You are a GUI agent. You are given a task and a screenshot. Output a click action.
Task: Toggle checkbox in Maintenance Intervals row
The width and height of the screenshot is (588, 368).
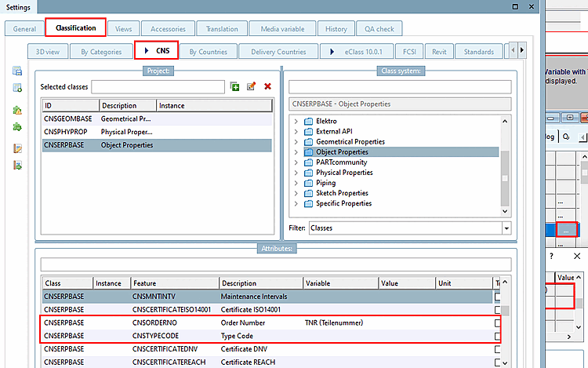(x=498, y=297)
